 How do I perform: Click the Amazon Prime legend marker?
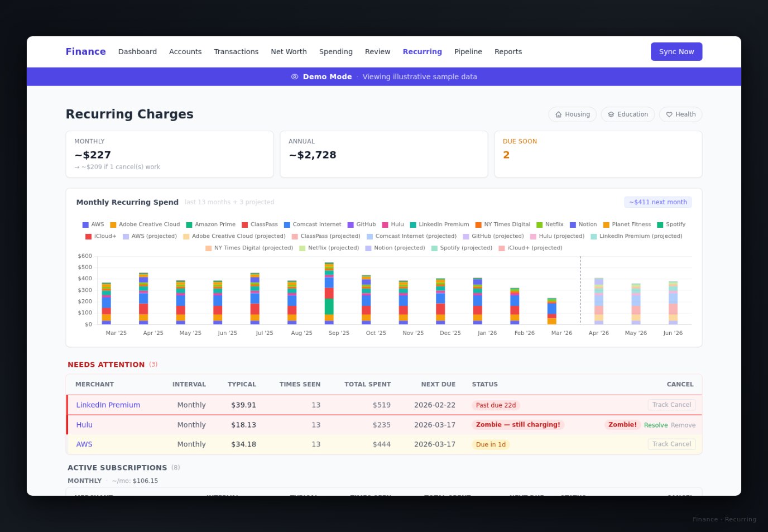pyautogui.click(x=188, y=224)
